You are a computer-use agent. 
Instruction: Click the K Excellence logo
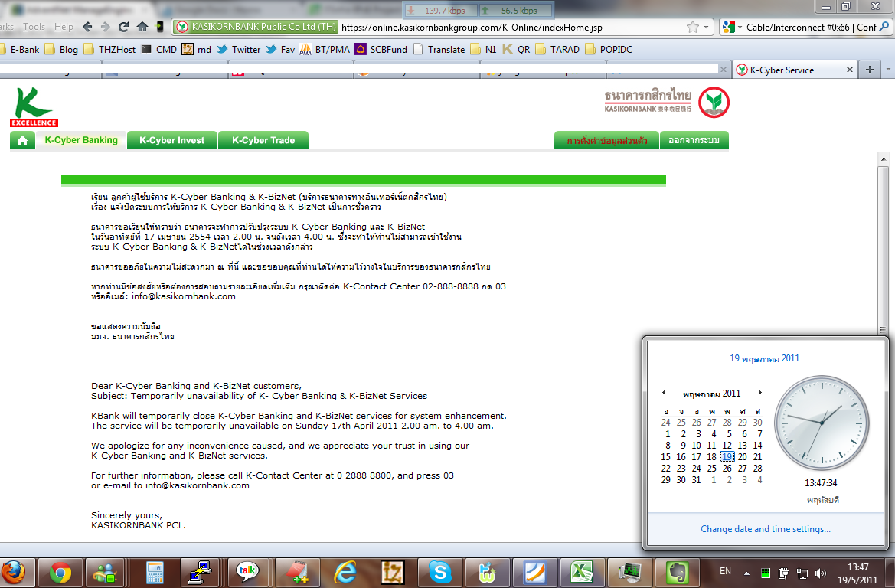pos(34,106)
